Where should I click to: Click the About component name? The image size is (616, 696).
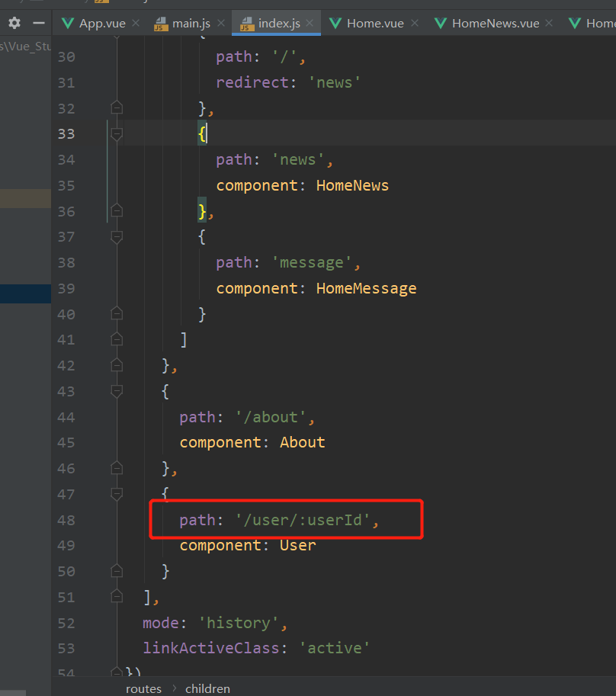point(302,443)
